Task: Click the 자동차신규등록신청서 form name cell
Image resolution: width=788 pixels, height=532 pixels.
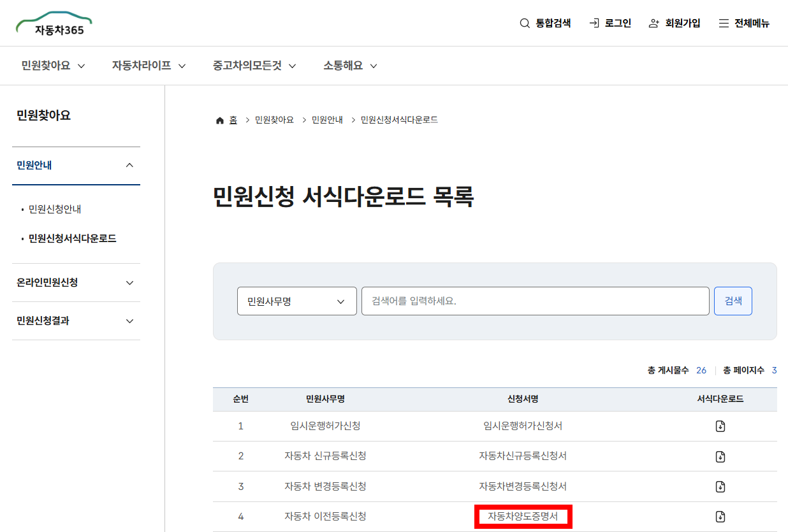Action: point(523,456)
